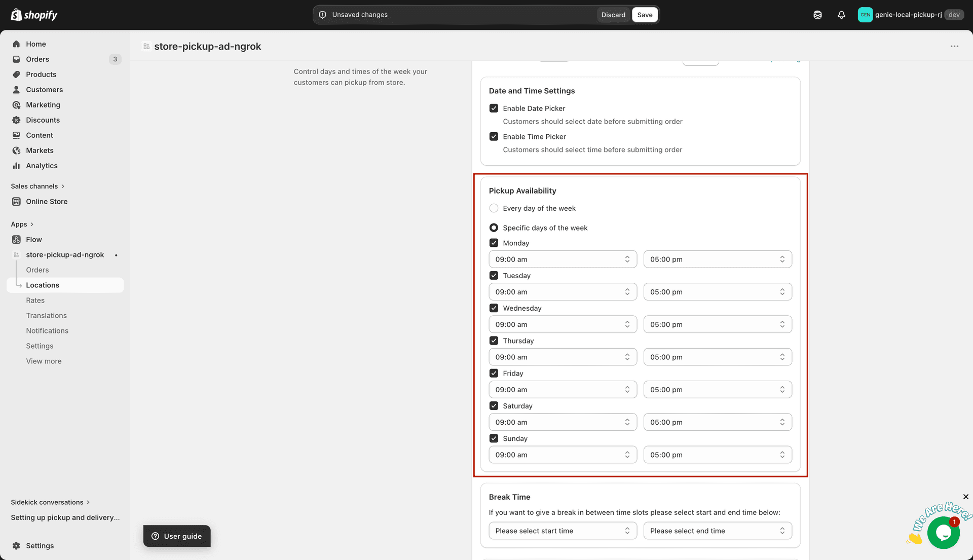Viewport: 973px width, 560px height.
Task: Click the Analytics bar chart icon
Action: pyautogui.click(x=16, y=166)
